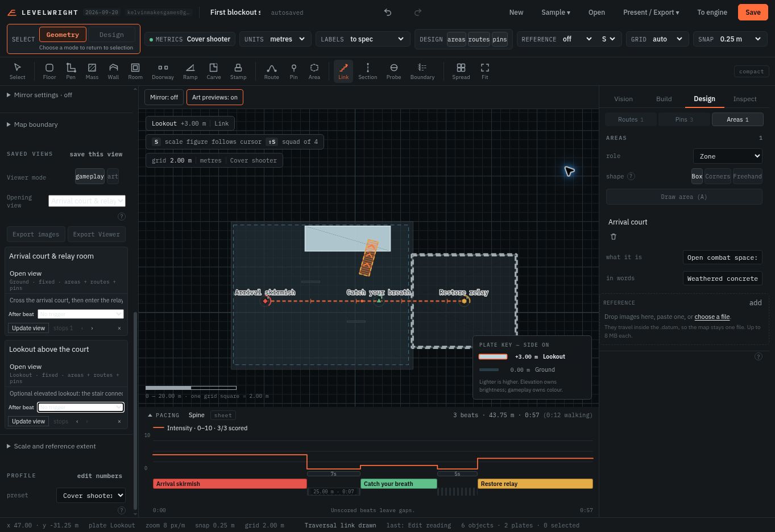Viewport: 775px width, 532px height.
Task: Open the Section tool
Action: (x=368, y=72)
